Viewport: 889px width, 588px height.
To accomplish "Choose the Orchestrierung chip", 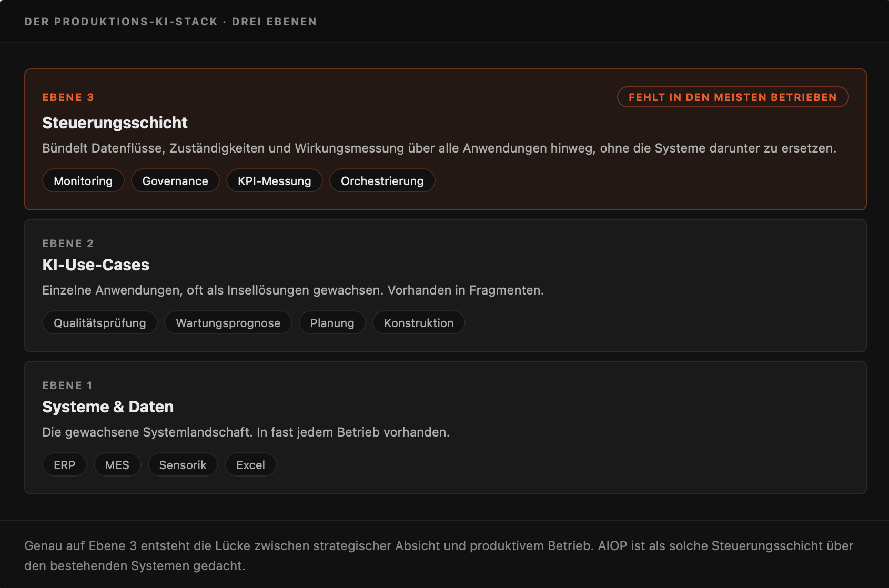I will (382, 180).
